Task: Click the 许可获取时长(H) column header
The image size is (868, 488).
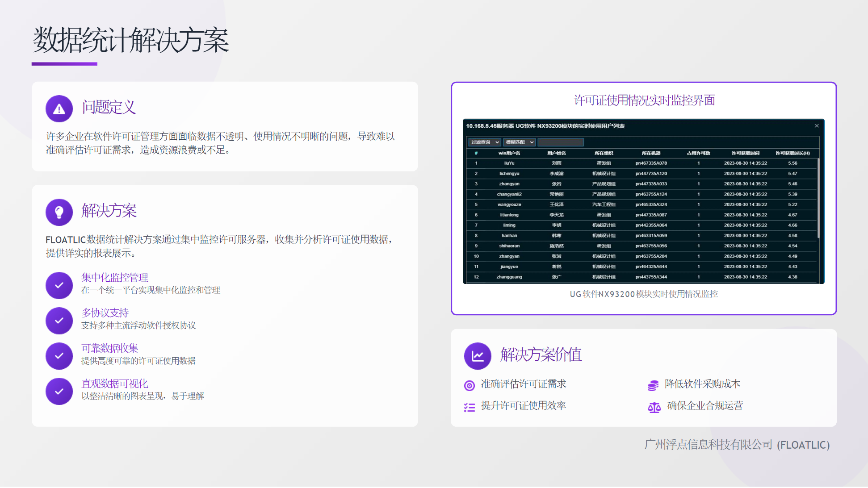Action: pos(793,153)
